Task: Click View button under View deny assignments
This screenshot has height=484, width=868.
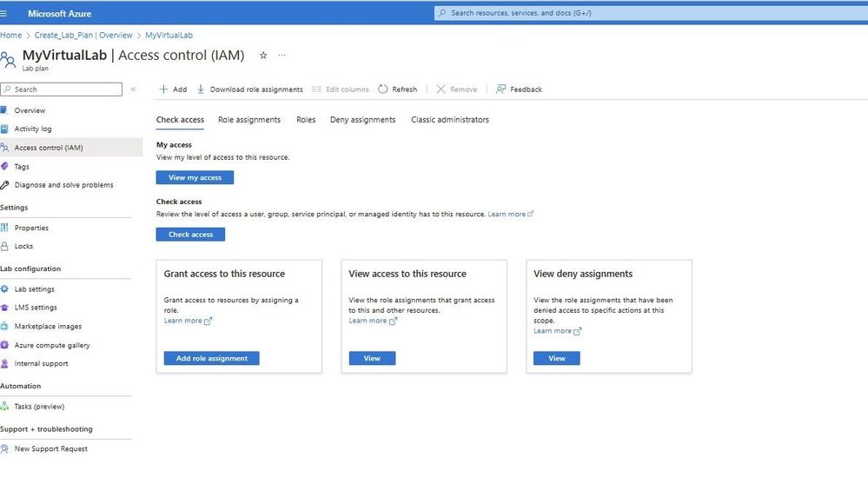Action: click(557, 358)
